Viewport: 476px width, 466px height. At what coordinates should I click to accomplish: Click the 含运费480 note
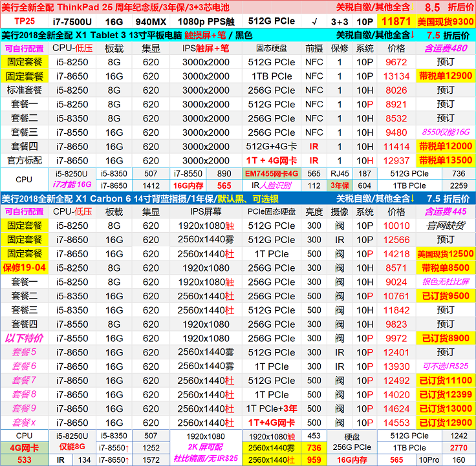[x=446, y=48]
